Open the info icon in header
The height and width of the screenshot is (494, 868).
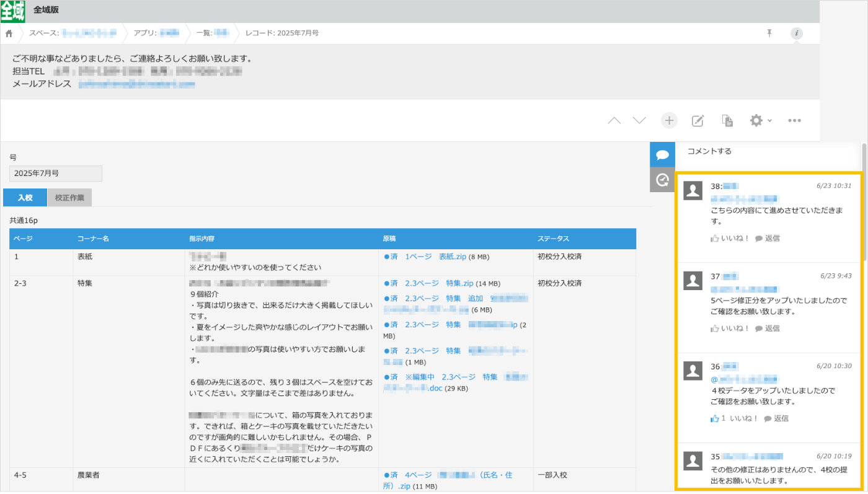tap(797, 33)
